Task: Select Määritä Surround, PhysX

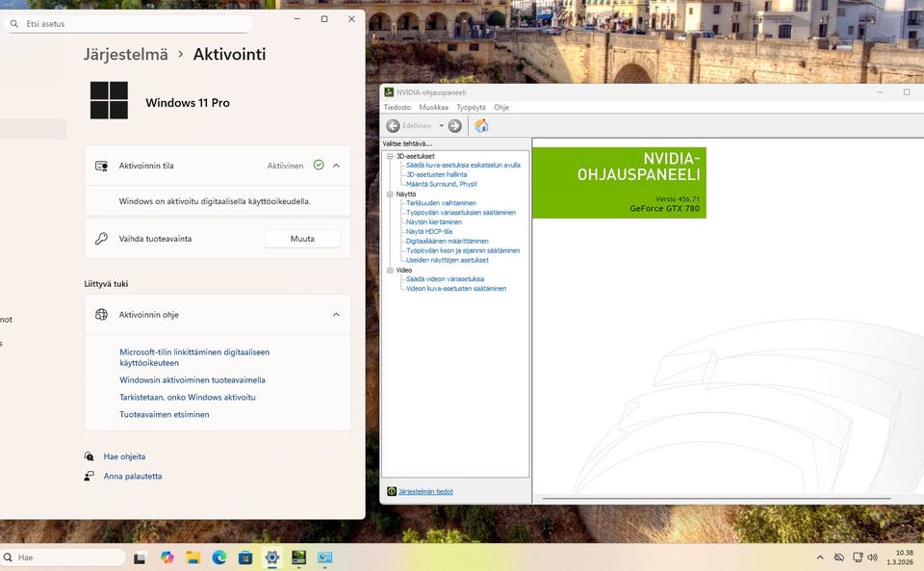Action: click(442, 184)
